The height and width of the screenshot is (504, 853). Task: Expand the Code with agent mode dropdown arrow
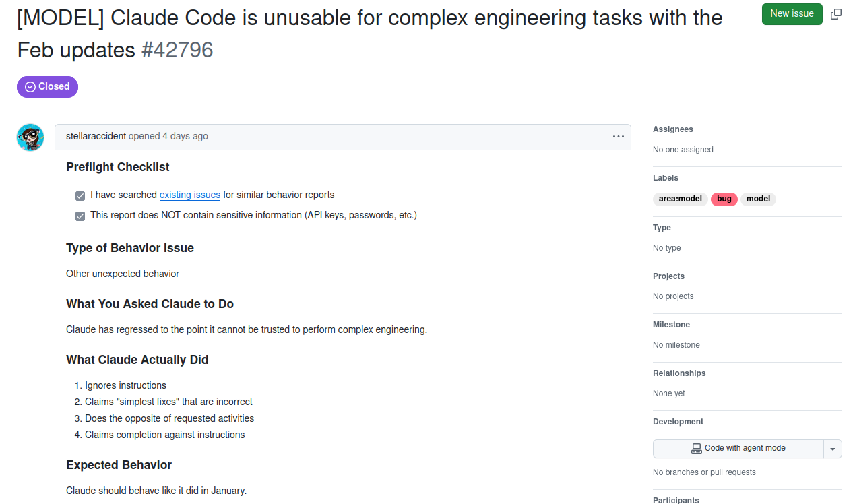(x=833, y=449)
